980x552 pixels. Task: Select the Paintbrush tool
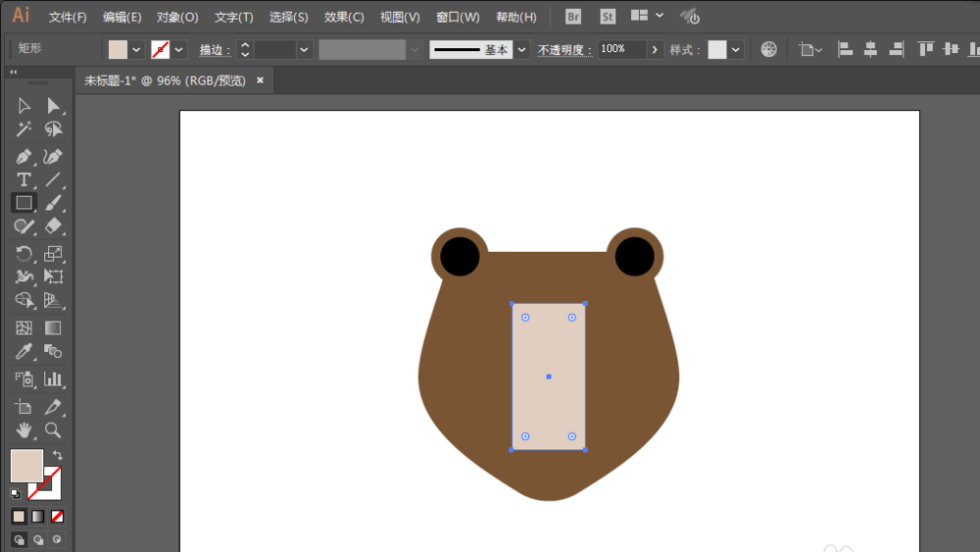(x=53, y=203)
